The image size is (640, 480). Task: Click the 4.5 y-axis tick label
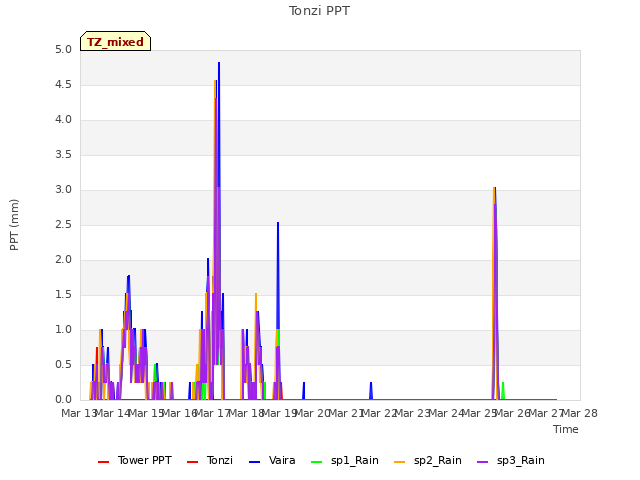pos(63,85)
